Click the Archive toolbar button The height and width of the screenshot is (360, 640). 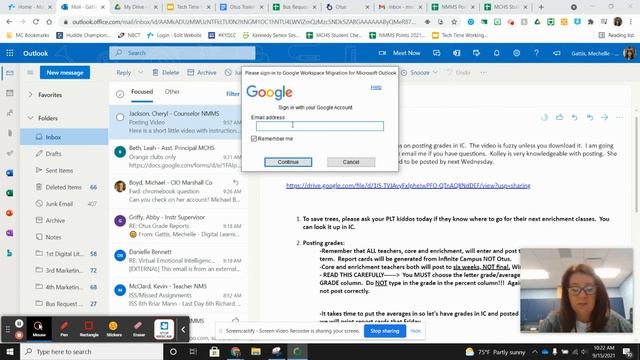point(202,73)
